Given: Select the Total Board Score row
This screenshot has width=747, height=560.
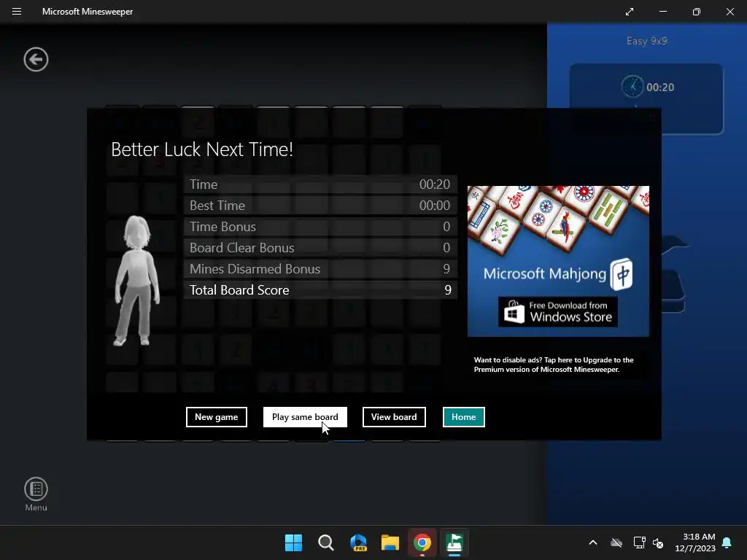Looking at the screenshot, I should point(321,290).
